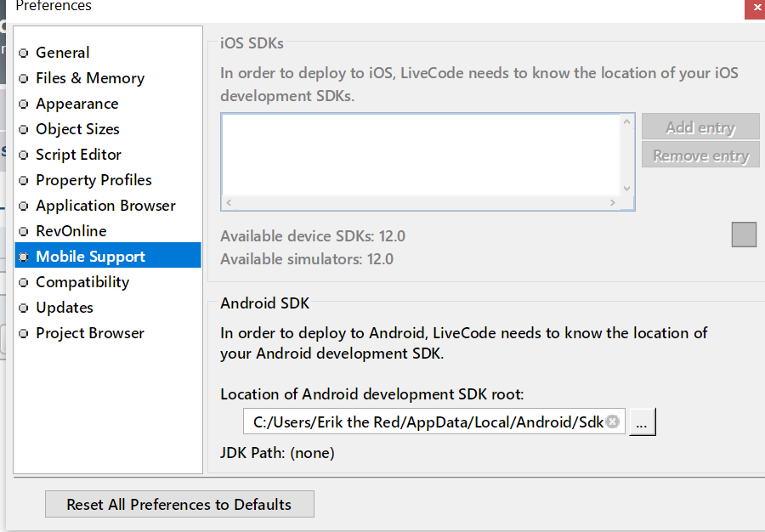The height and width of the screenshot is (532, 765).
Task: Open Object Sizes preferences
Action: point(77,129)
